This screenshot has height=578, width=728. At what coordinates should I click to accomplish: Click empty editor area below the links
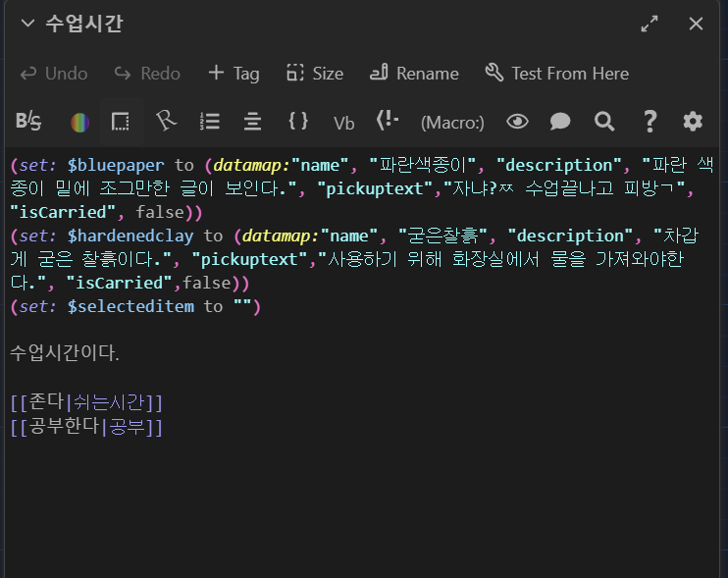click(362, 506)
